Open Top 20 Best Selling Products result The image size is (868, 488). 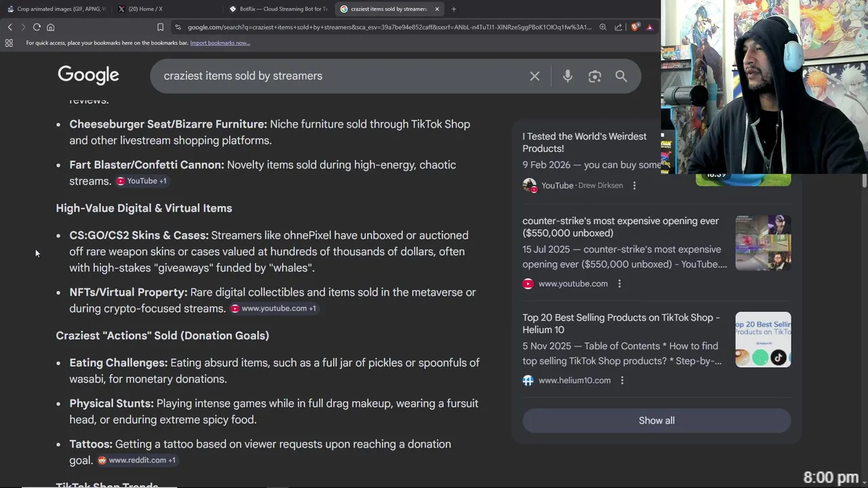coord(621,323)
